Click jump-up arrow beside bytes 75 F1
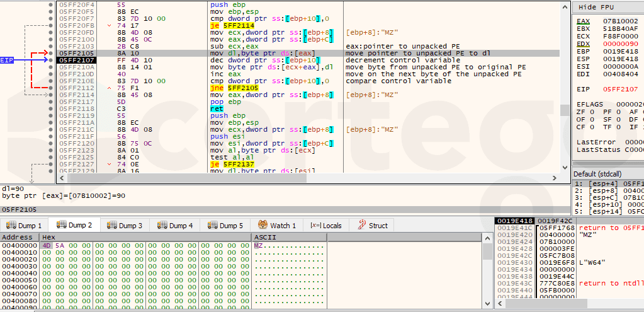The height and width of the screenshot is (312, 644). click(x=111, y=88)
